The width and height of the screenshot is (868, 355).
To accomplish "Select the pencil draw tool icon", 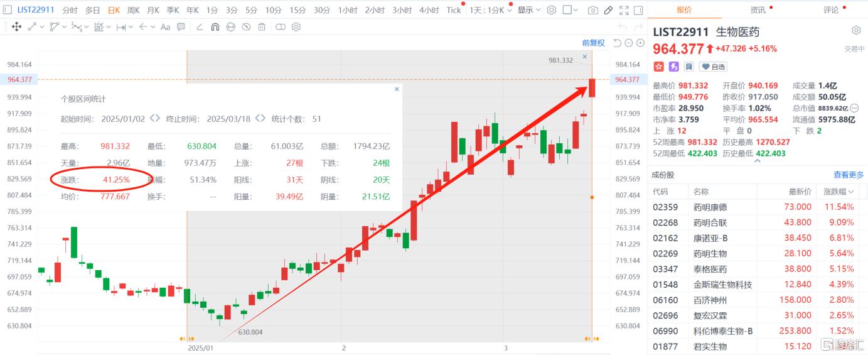I will [608, 10].
